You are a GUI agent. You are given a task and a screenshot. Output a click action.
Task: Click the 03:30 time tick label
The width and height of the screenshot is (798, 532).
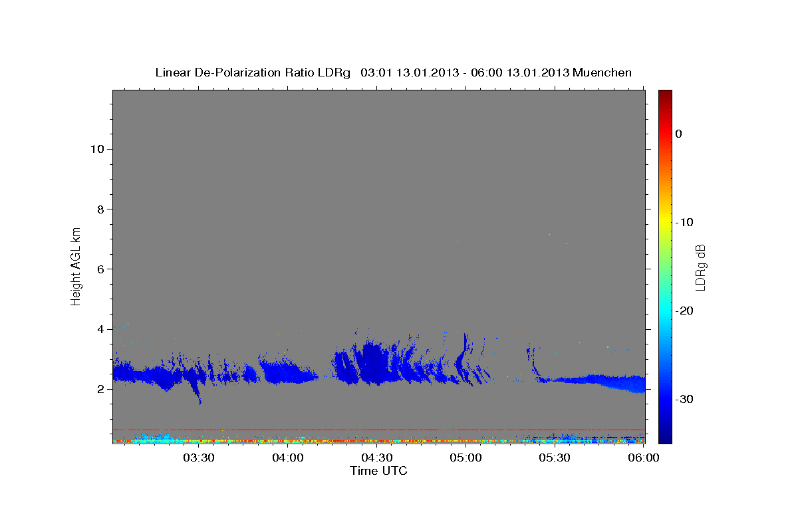198,458
